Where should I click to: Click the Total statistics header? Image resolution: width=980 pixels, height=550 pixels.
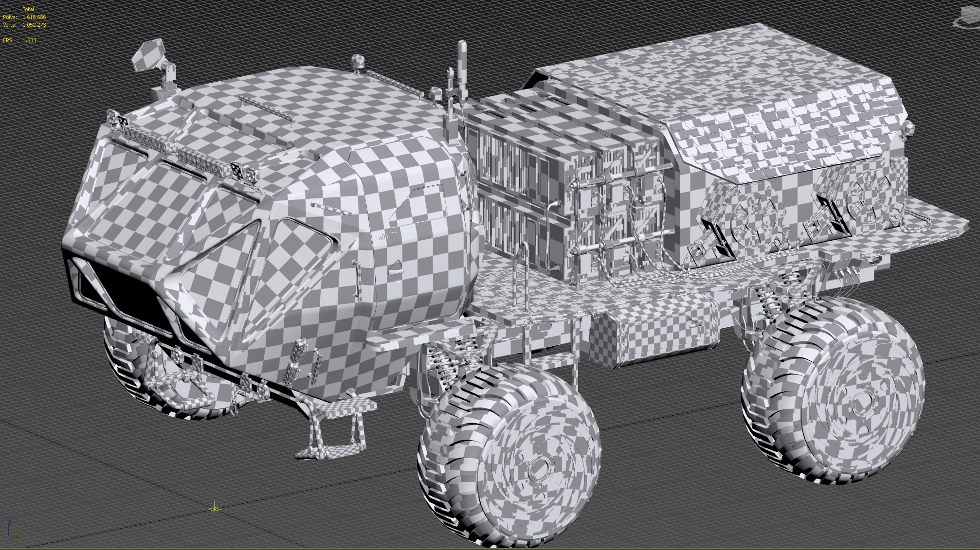(x=28, y=9)
